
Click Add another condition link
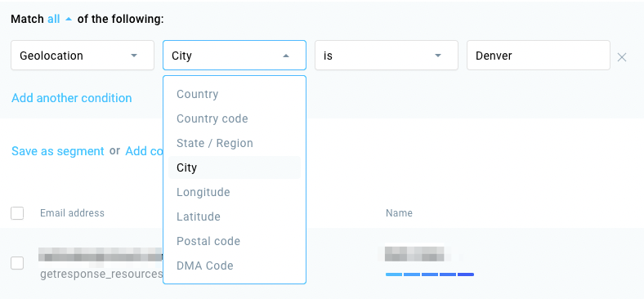click(72, 98)
